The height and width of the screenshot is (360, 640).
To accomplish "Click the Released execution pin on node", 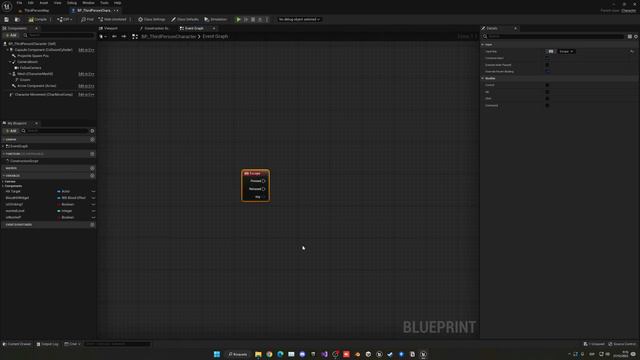I will click(263, 189).
